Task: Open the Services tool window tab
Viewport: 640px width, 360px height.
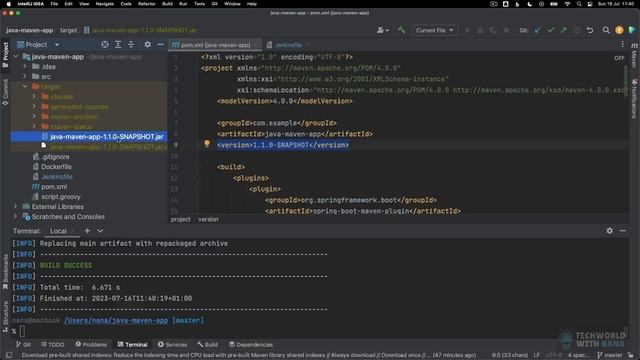Action: tap(172, 344)
